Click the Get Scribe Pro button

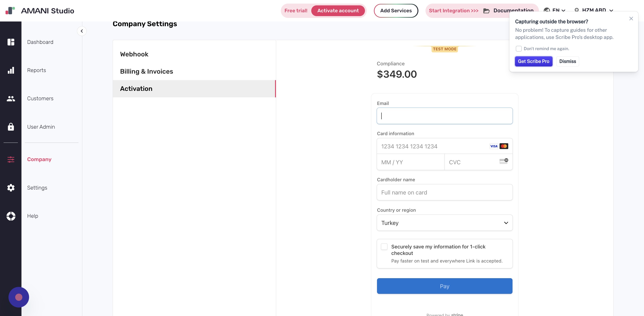point(534,61)
